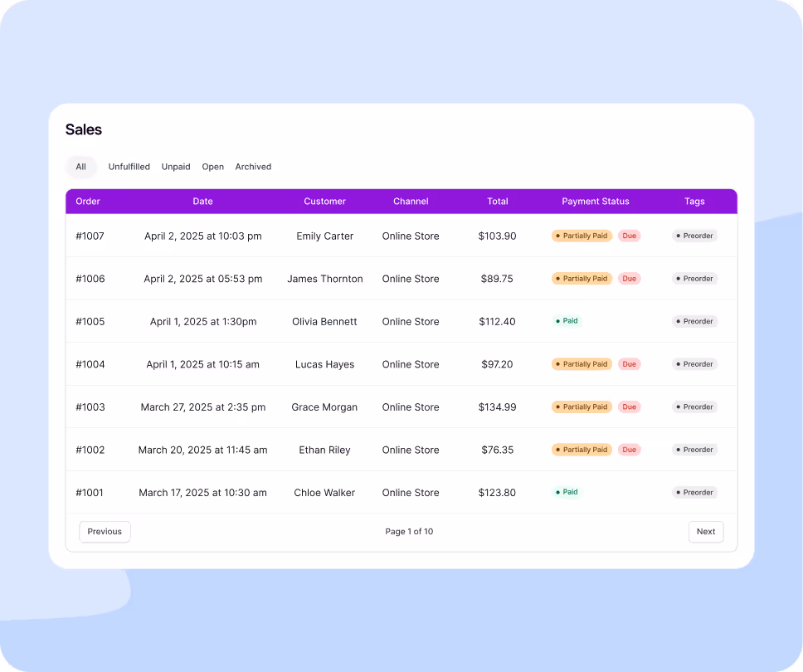Click the Paid badge for Olivia Bennett
803x672 pixels.
click(567, 321)
